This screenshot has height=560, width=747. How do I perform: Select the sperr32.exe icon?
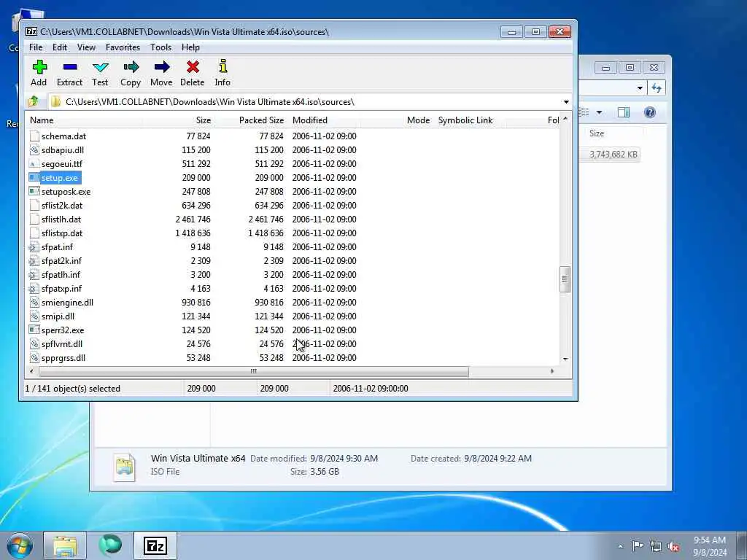tap(34, 330)
